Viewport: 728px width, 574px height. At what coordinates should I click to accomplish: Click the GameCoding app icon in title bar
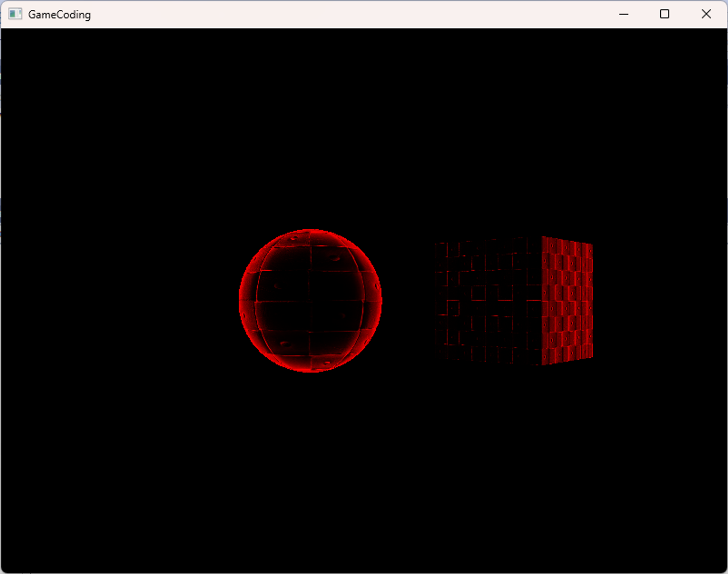pyautogui.click(x=15, y=14)
